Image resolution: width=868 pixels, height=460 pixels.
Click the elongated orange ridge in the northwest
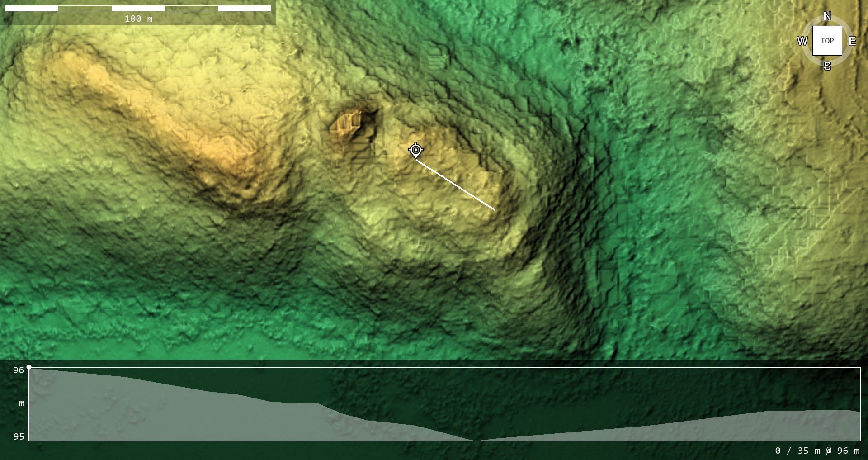(x=149, y=113)
